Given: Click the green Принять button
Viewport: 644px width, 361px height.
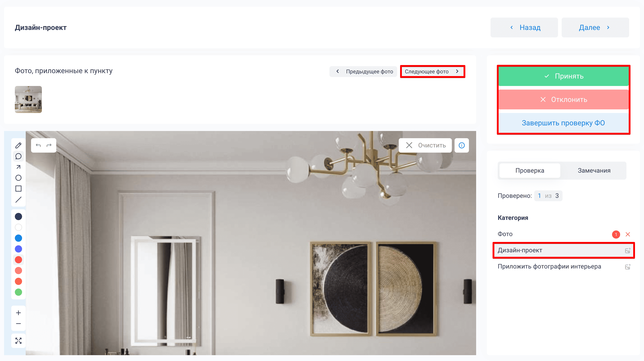Looking at the screenshot, I should click(x=563, y=76).
